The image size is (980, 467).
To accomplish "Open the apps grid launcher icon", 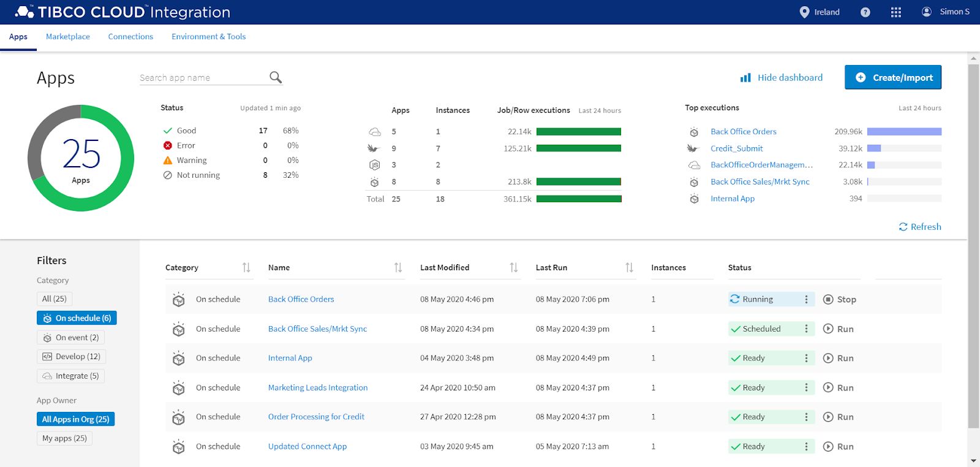I will point(895,12).
